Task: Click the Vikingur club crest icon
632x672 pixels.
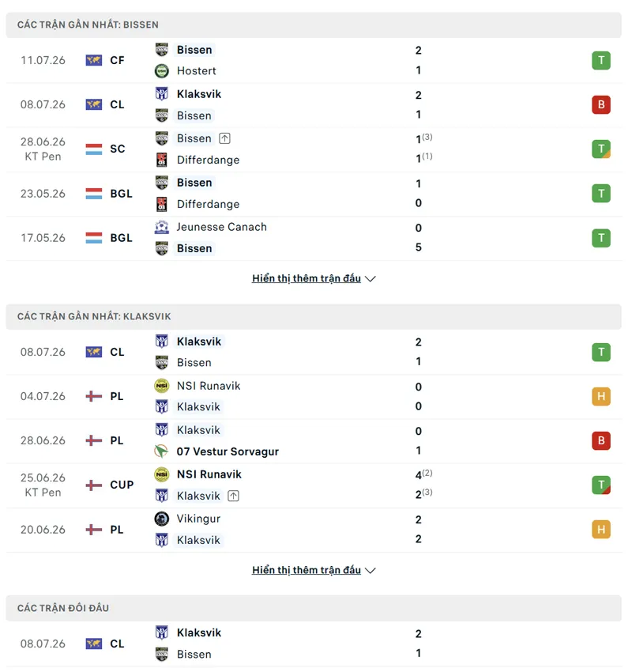Action: pos(161,519)
